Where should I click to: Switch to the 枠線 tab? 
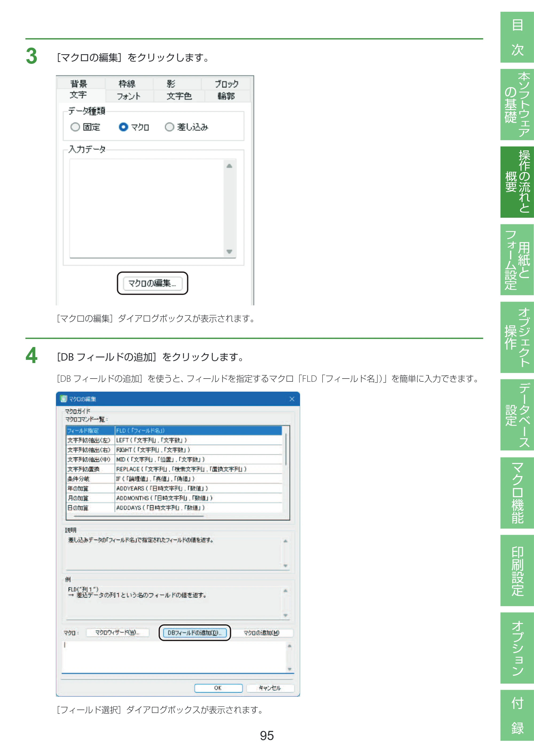pyautogui.click(x=129, y=83)
